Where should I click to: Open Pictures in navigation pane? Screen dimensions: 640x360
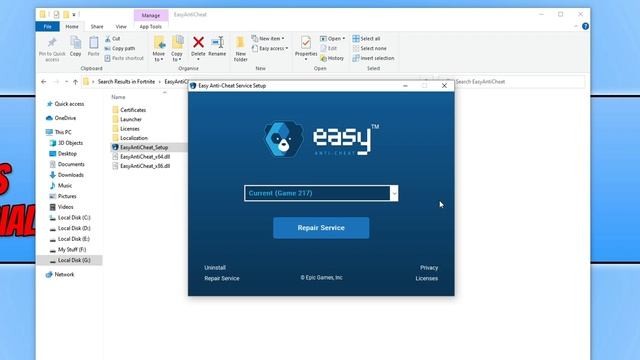point(63,196)
